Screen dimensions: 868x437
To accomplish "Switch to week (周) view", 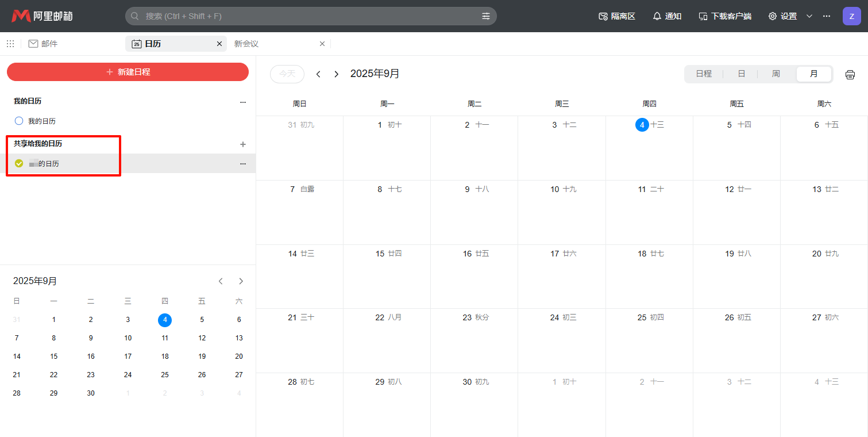I will point(776,74).
